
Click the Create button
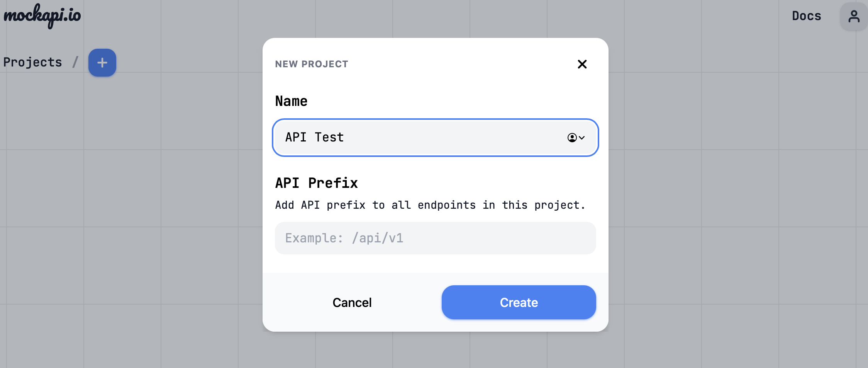pyautogui.click(x=519, y=302)
